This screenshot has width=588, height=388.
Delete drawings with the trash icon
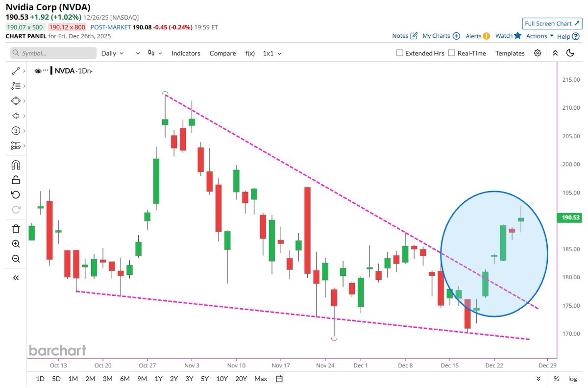(16, 228)
